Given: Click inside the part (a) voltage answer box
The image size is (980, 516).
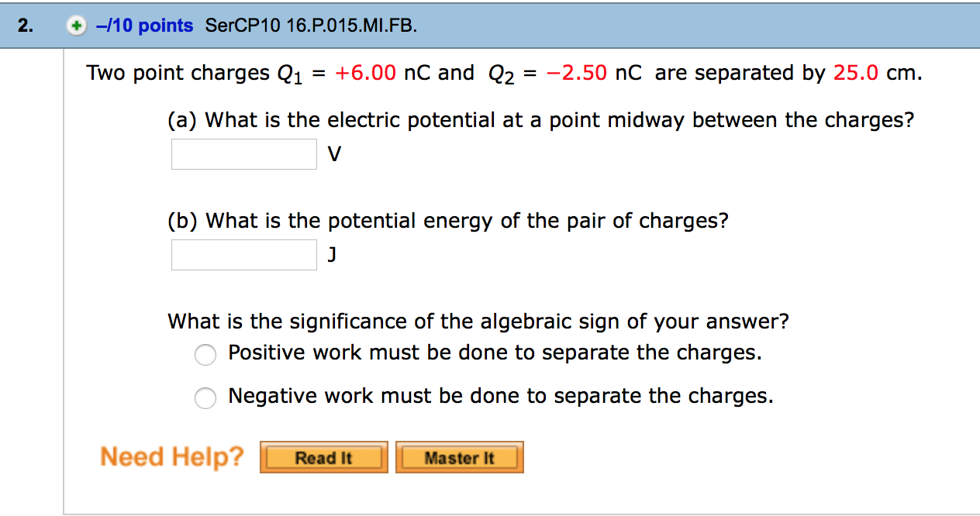Looking at the screenshot, I should pos(243,153).
